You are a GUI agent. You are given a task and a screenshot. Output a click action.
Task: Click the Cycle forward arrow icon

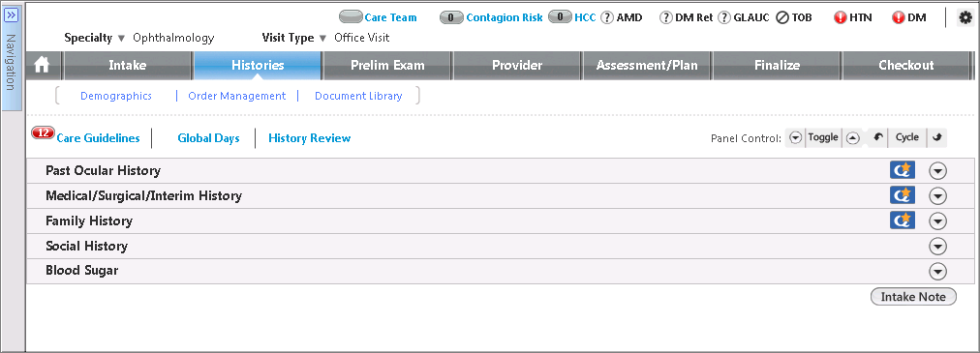[936, 138]
